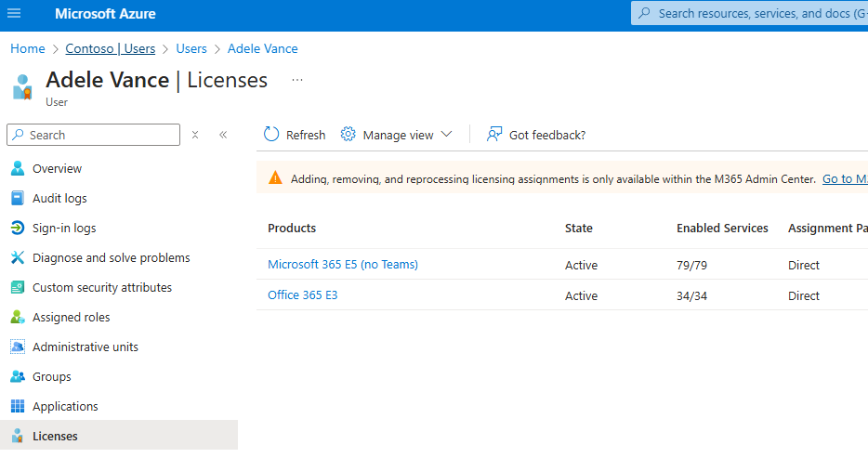Open the ellipsis more options menu

click(x=297, y=80)
